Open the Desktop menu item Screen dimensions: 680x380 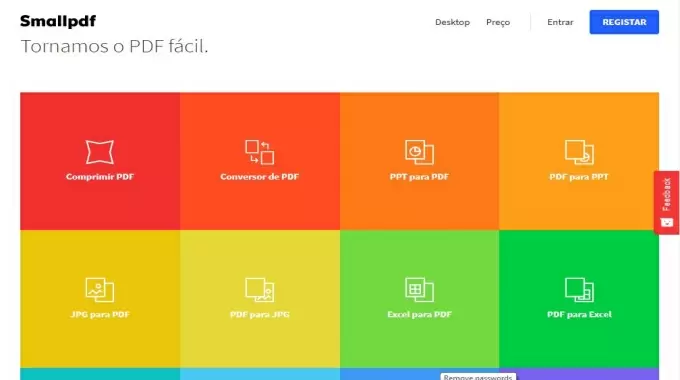tap(452, 22)
